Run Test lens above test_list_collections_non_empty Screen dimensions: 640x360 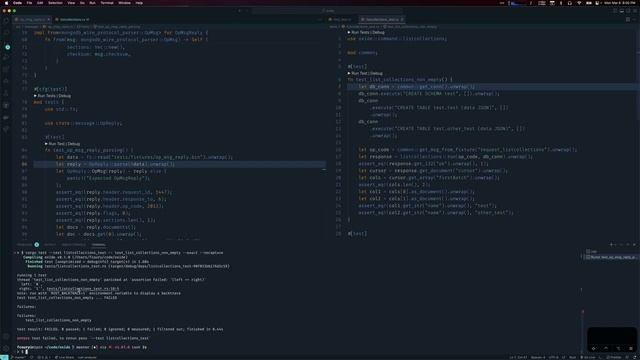pos(359,73)
